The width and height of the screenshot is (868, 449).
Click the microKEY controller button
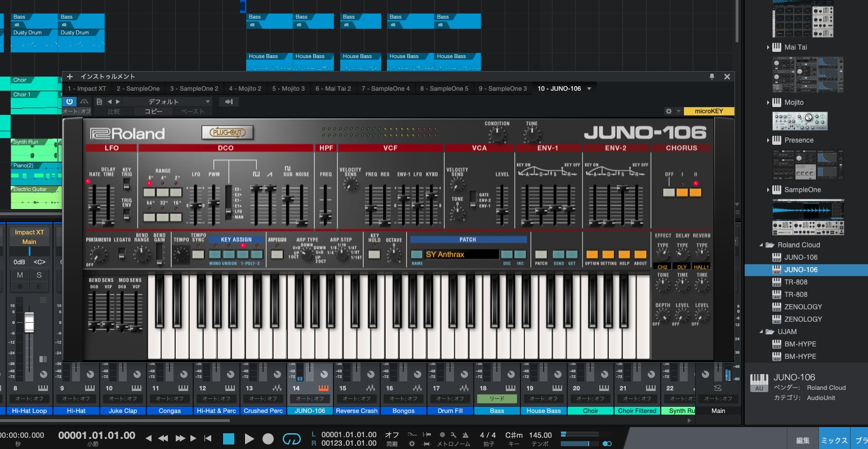709,112
